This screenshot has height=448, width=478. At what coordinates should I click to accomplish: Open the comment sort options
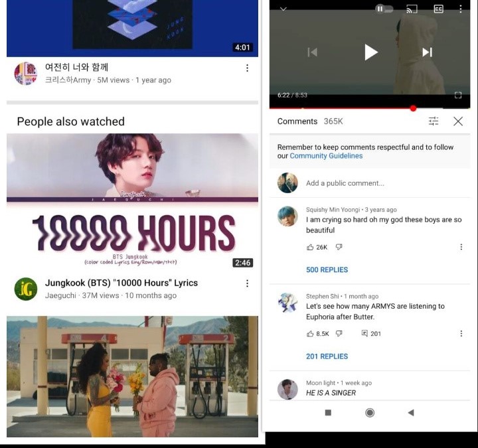434,121
